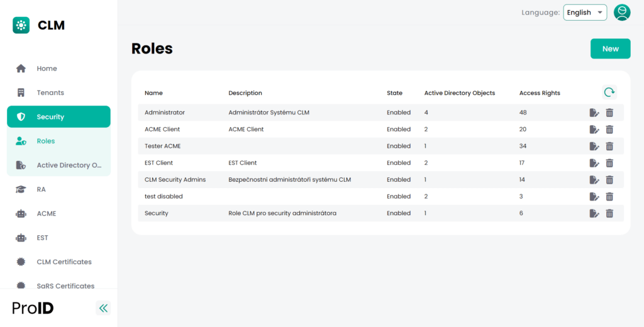Click the CLM Certificates badge icon
644x327 pixels.
point(21,262)
